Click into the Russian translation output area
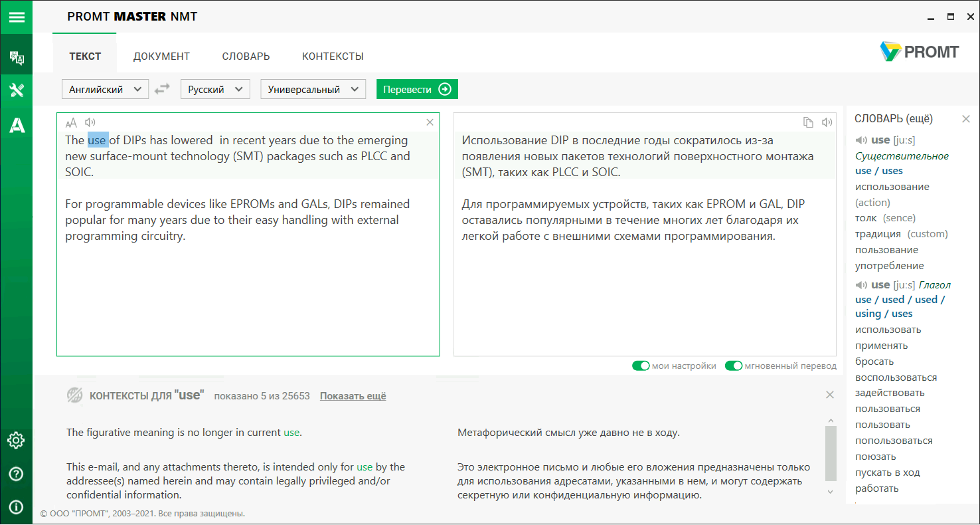980x525 pixels. pyautogui.click(x=645, y=235)
